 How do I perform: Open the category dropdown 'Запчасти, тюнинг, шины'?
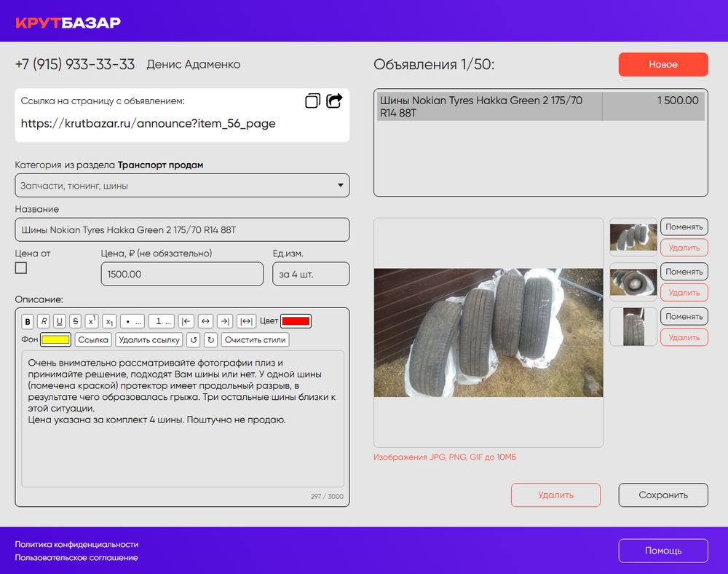coord(182,186)
